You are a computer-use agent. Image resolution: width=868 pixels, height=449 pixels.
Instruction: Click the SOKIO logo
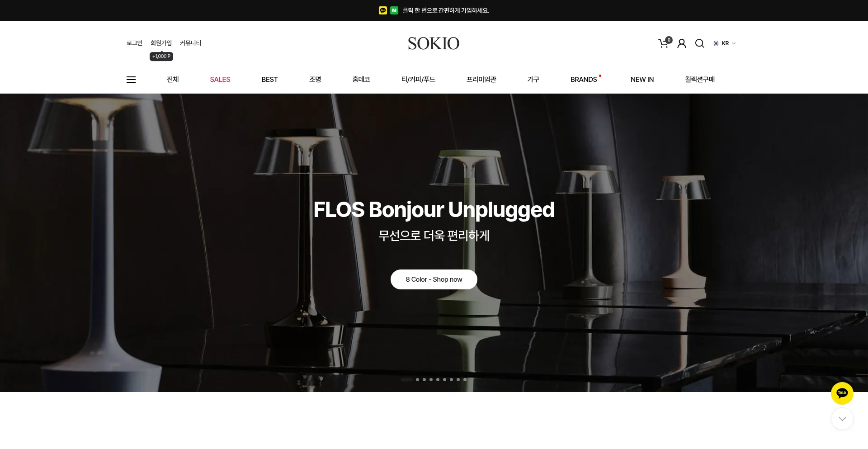[x=434, y=43]
